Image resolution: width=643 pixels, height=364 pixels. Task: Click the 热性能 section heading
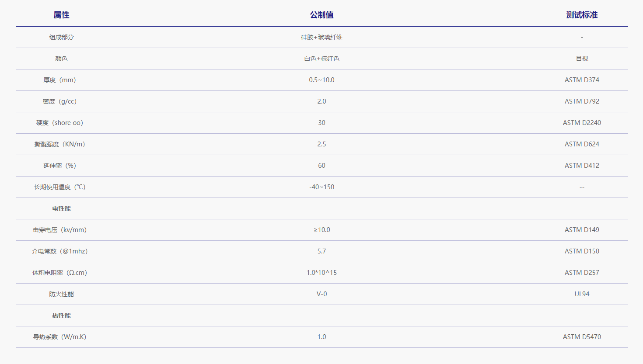pos(61,315)
